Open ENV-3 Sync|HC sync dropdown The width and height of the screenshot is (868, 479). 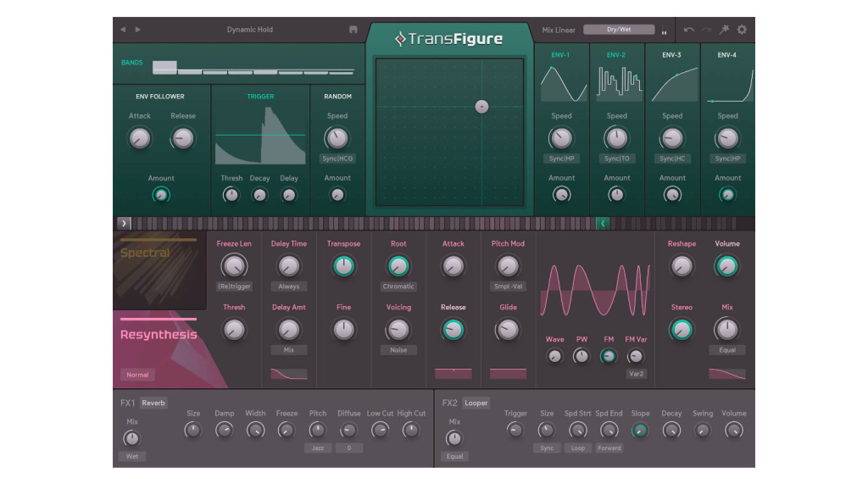click(x=672, y=159)
